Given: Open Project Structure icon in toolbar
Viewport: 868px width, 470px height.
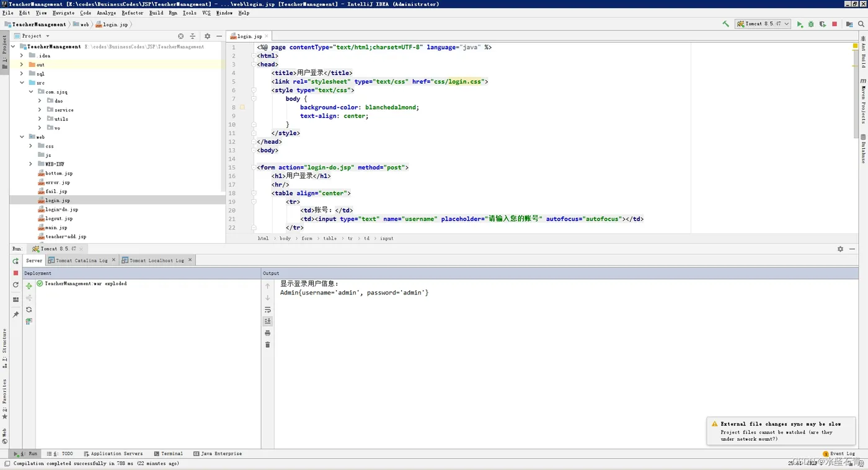Looking at the screenshot, I should point(849,24).
